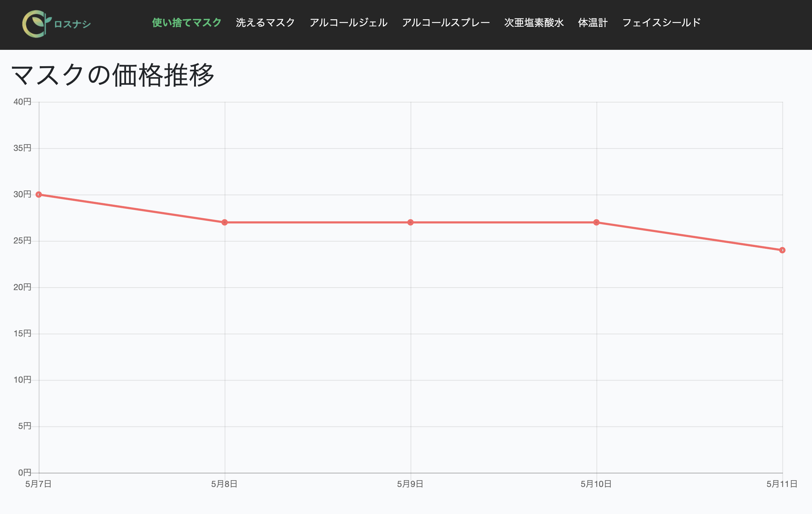
Task: Click the 5月9日 data point on the line
Action: click(411, 222)
